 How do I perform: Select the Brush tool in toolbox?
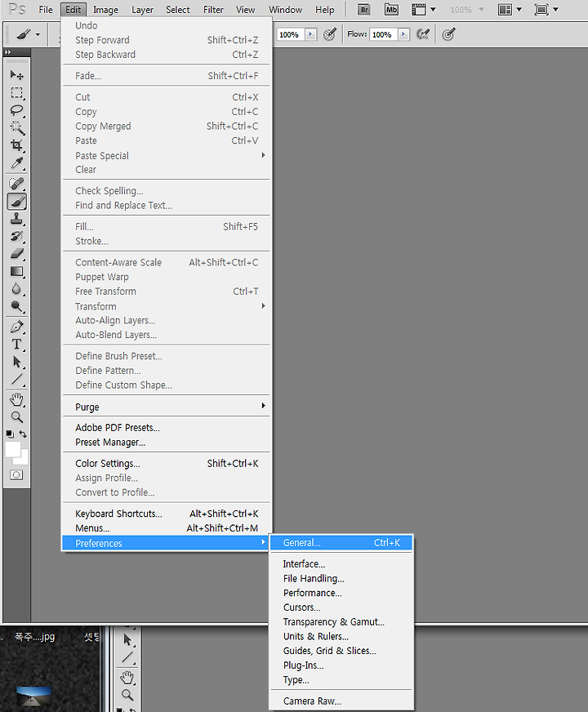pos(17,201)
